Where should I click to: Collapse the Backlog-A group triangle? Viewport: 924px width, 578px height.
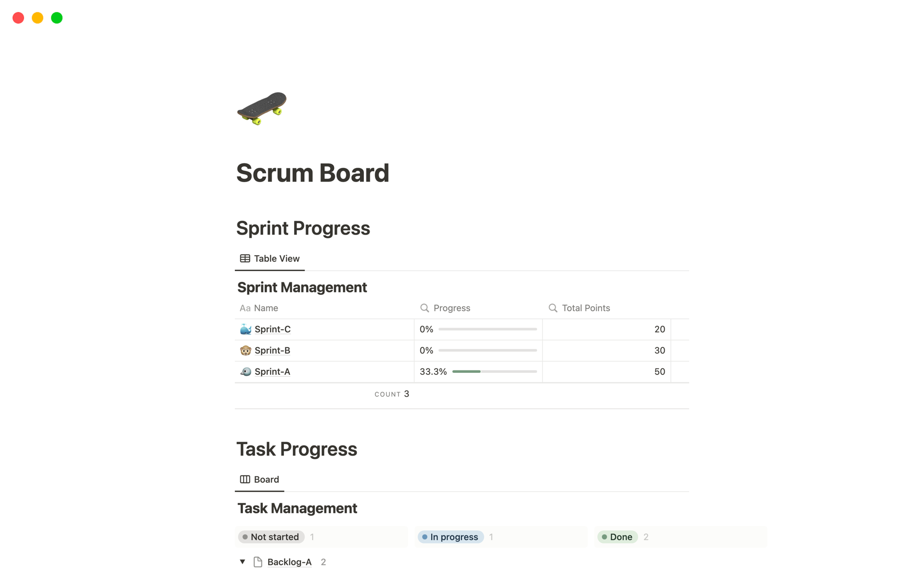tap(243, 562)
